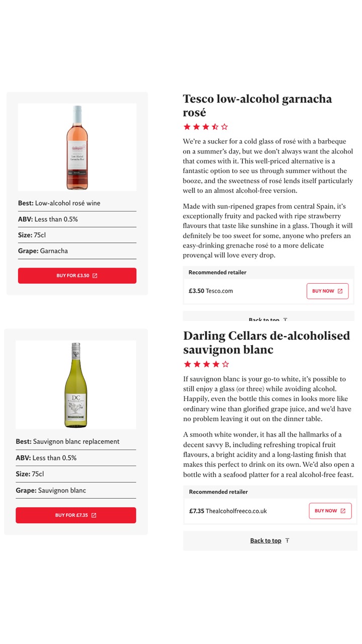Click the external-link icon on Buy for £3.50
Image resolution: width=362 pixels, height=644 pixels.
click(95, 276)
